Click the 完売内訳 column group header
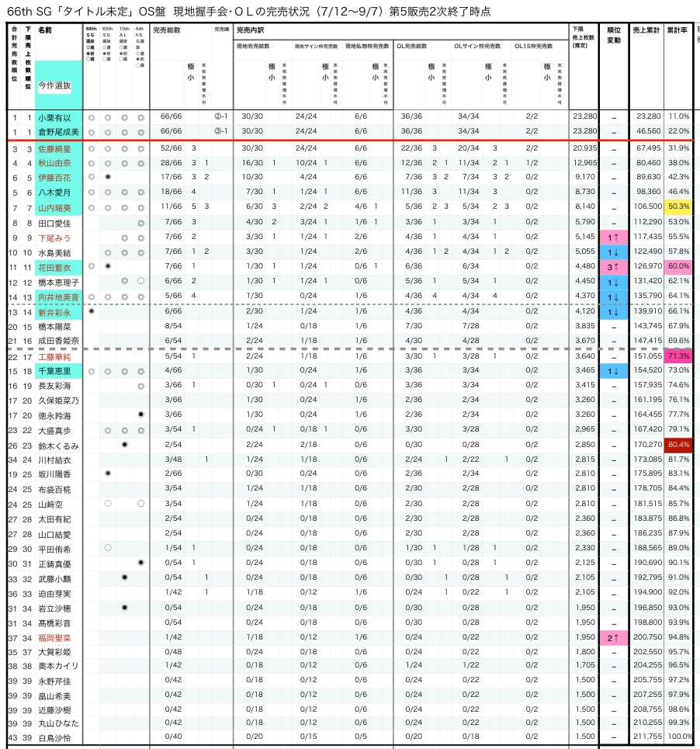 250,30
